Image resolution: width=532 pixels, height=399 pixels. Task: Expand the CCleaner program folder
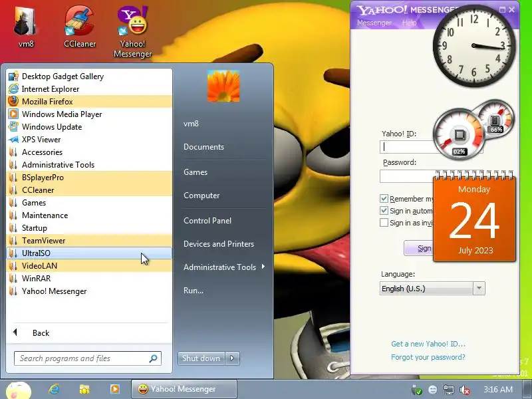89,190
